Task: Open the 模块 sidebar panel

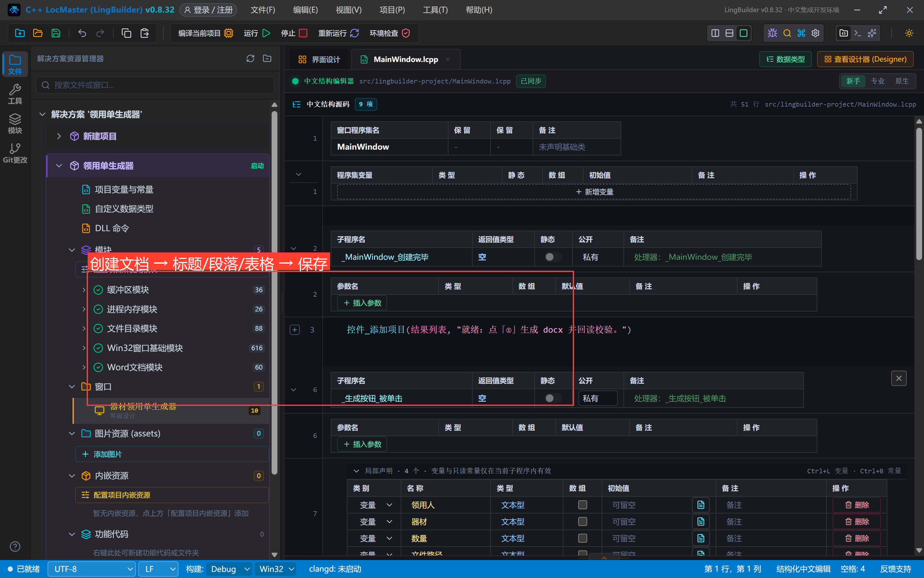Action: click(x=15, y=124)
